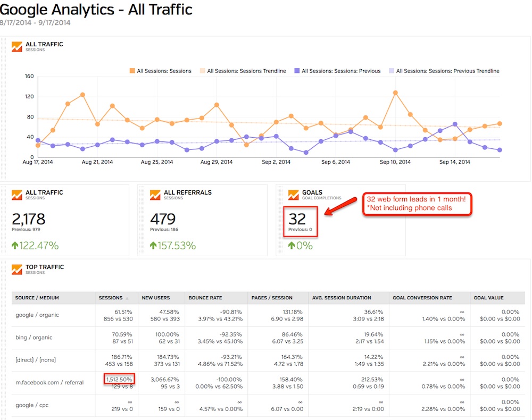The image size is (532, 420).
Task: Click the 453 vs 158 sessions cell
Action: click(119, 364)
